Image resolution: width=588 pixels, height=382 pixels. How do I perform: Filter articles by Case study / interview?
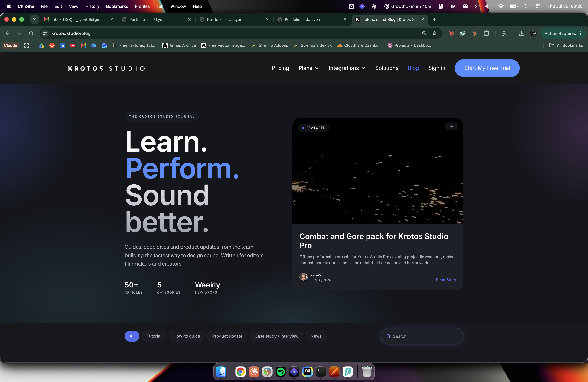tap(277, 336)
